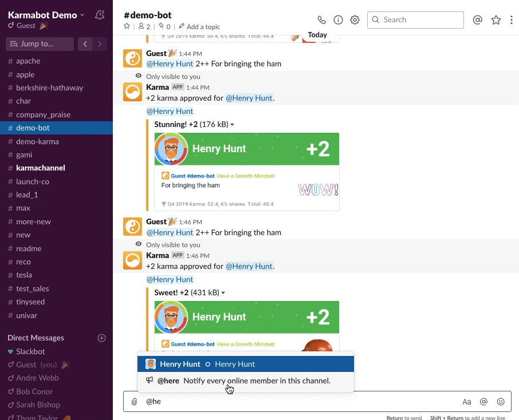Open the readme channel
Image resolution: width=519 pixels, height=420 pixels.
click(56, 248)
